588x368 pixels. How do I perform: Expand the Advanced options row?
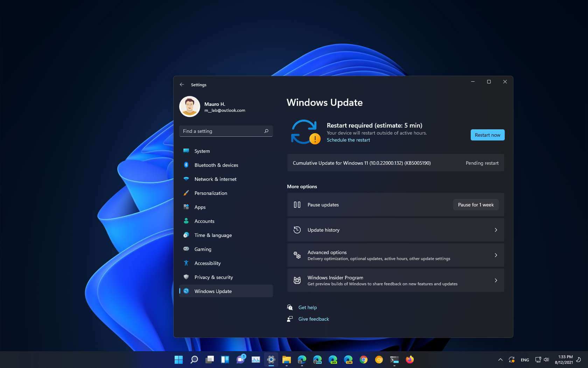pyautogui.click(x=395, y=255)
